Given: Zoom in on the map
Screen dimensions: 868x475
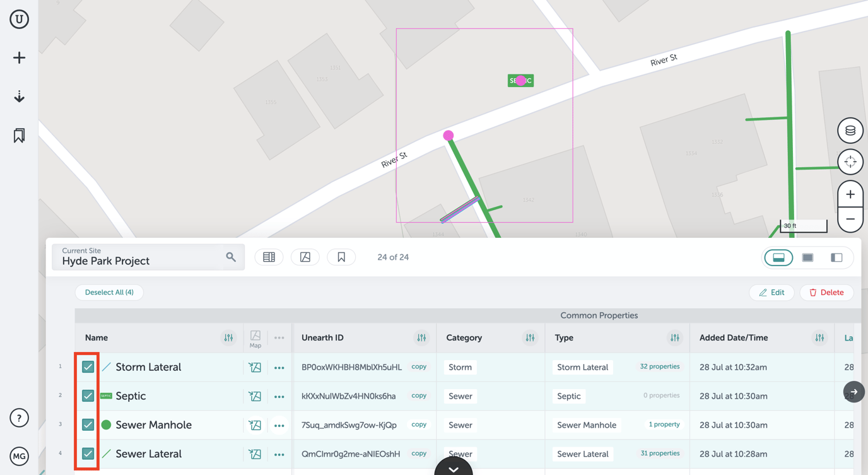Looking at the screenshot, I should 850,194.
